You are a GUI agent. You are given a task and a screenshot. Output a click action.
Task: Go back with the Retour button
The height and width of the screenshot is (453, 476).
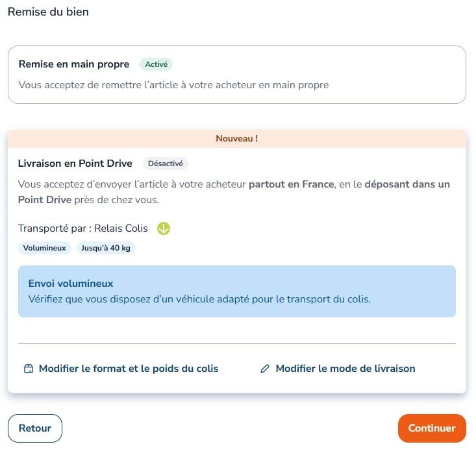(x=35, y=428)
